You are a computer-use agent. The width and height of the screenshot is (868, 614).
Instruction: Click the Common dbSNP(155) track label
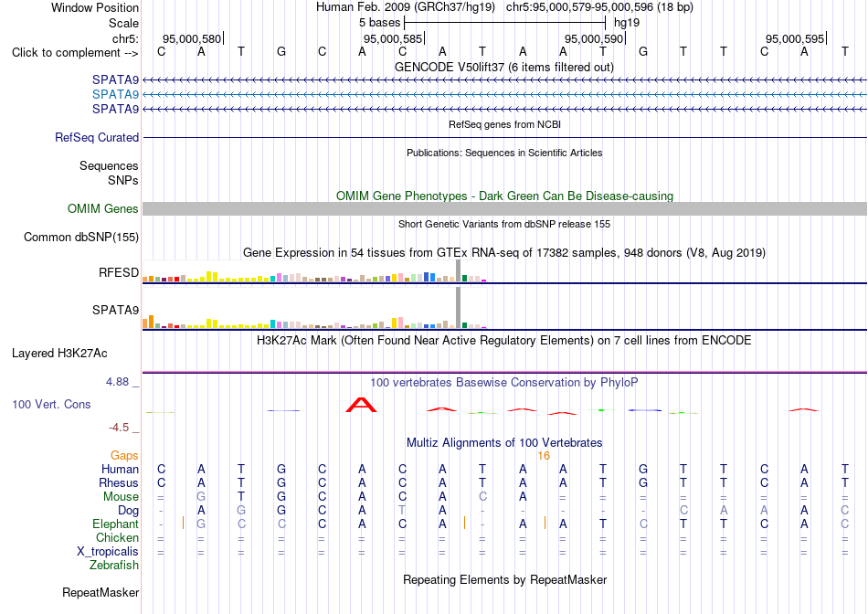[x=80, y=237]
